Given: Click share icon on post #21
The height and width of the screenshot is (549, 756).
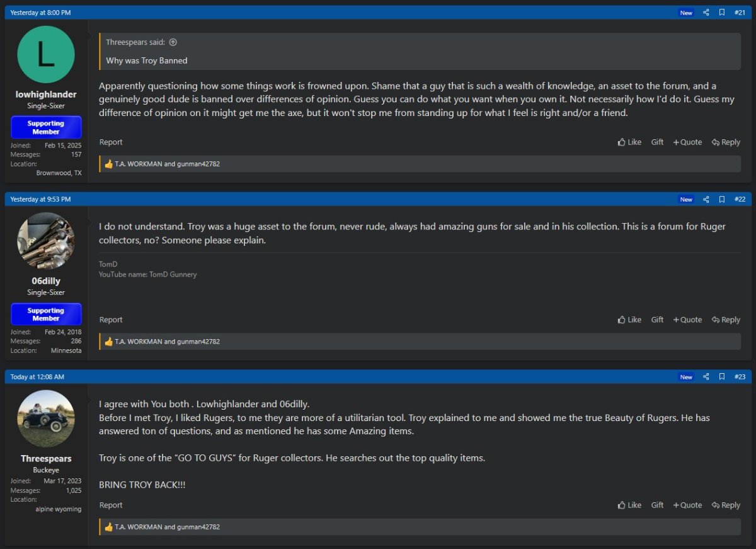Looking at the screenshot, I should pyautogui.click(x=706, y=13).
